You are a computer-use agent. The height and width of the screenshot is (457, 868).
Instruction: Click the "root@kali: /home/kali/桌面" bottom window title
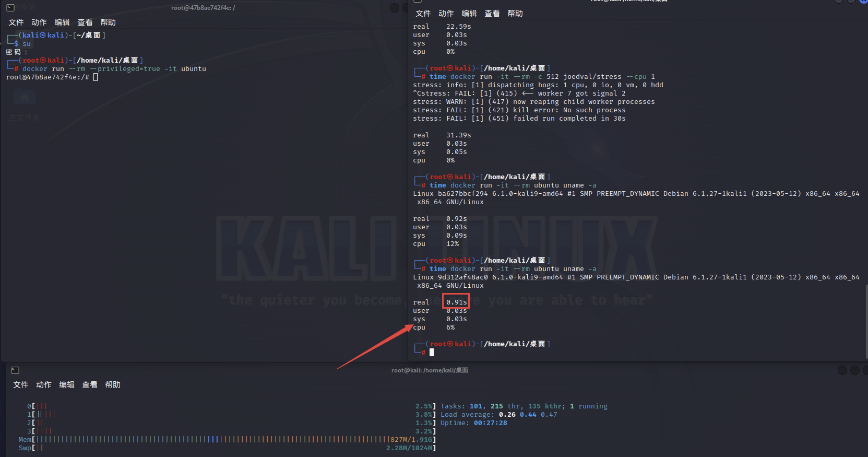tap(430, 370)
